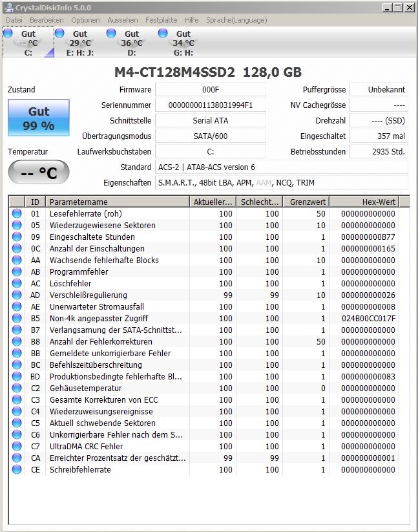Select the Unkorrigierbare Fehler nach dem S... row
The height and width of the screenshot is (532, 418).
(204, 434)
